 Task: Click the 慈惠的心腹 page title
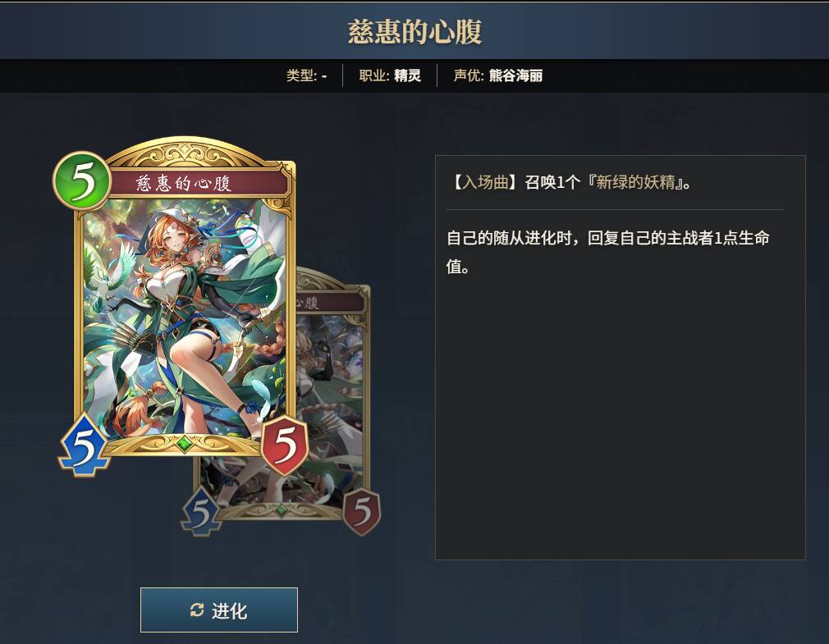(x=414, y=31)
